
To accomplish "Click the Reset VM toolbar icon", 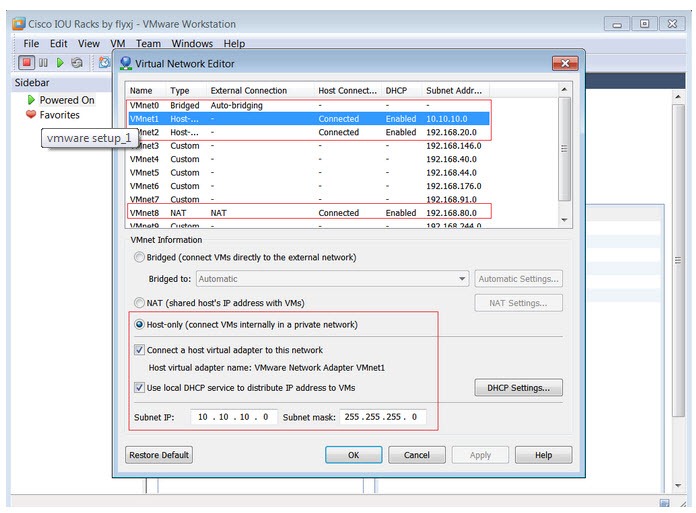I will click(x=77, y=63).
